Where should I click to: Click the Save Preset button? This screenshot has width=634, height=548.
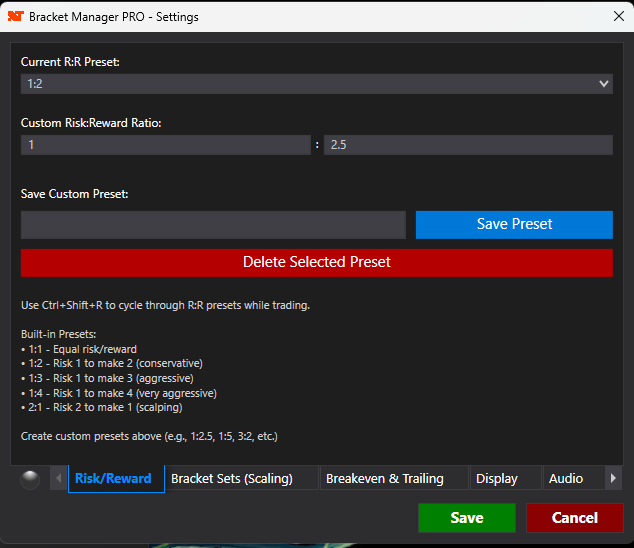click(x=514, y=224)
